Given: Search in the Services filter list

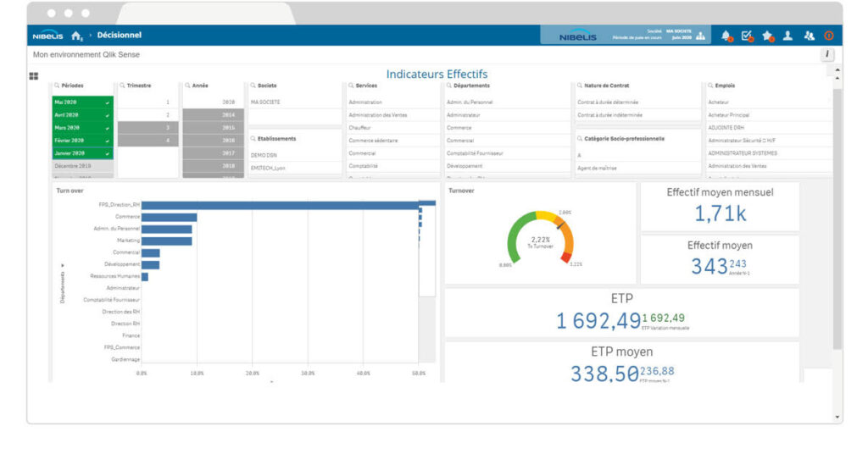Looking at the screenshot, I should (352, 86).
